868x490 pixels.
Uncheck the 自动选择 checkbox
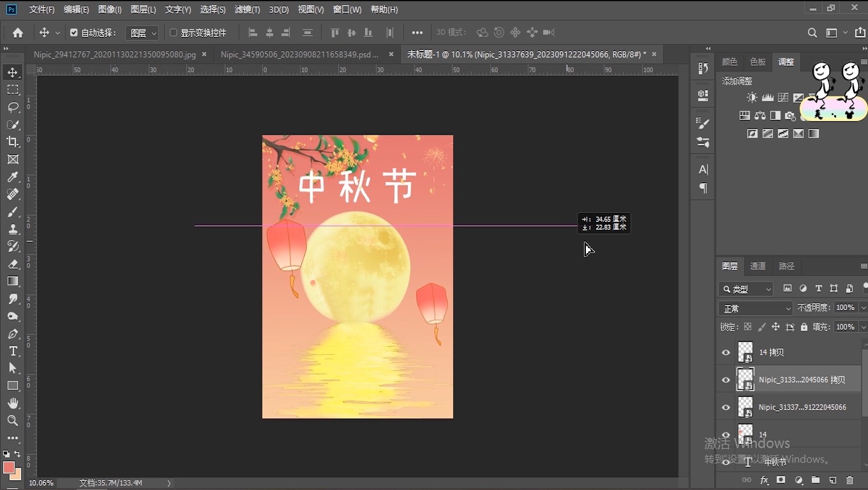point(73,33)
